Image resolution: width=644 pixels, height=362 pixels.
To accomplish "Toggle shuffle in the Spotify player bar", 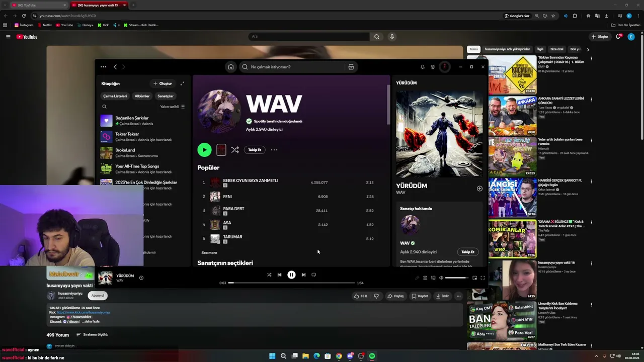I will [269, 275].
